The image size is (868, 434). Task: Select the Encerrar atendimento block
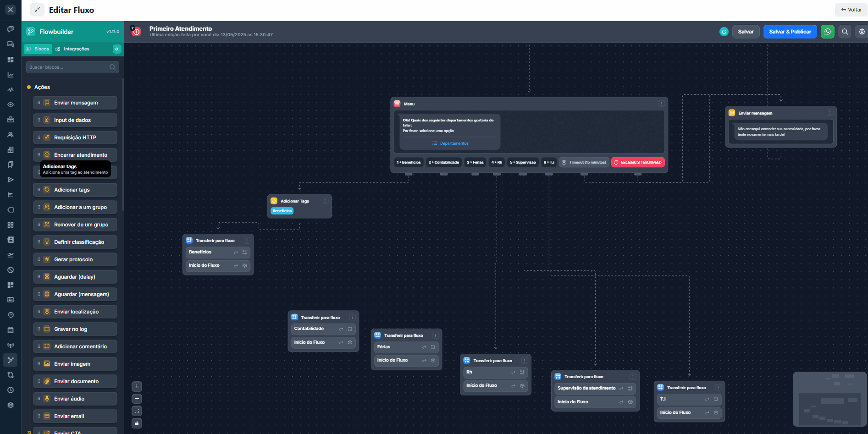click(75, 155)
